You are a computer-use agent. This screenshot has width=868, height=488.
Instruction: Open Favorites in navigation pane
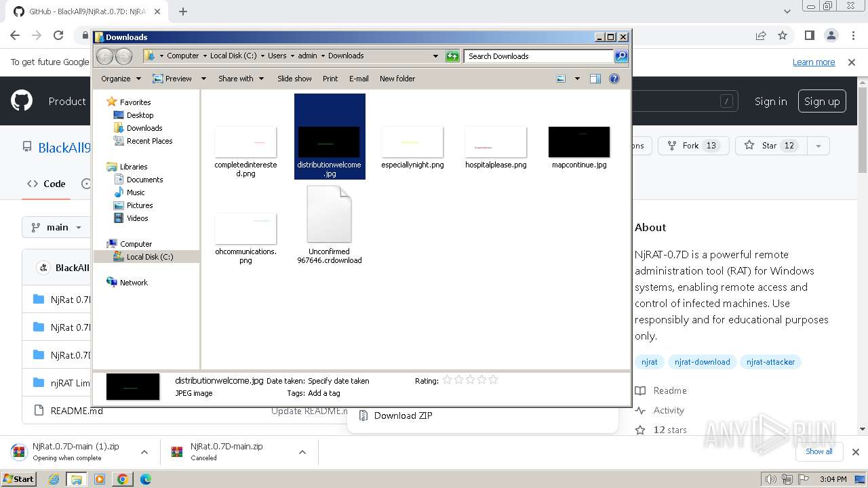135,102
